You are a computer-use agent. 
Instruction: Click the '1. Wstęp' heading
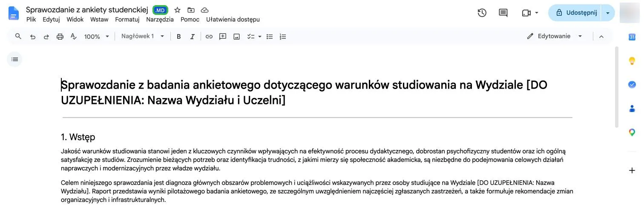tap(78, 137)
